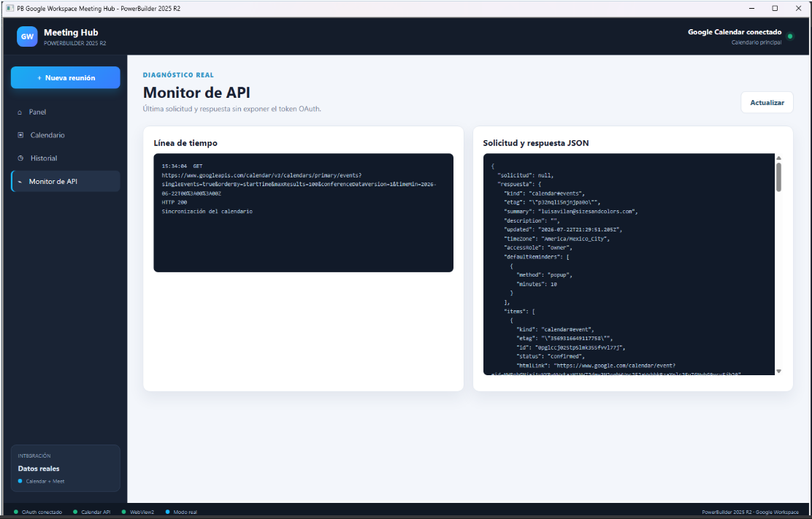Click the 'OAuth conectado' status bar text
Viewport: 812px width, 519px height.
pos(42,512)
